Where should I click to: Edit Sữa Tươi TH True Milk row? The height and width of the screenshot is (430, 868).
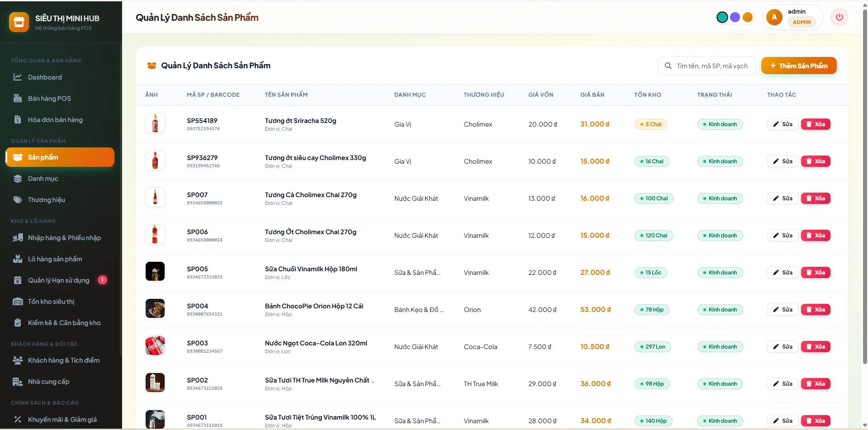click(x=783, y=384)
